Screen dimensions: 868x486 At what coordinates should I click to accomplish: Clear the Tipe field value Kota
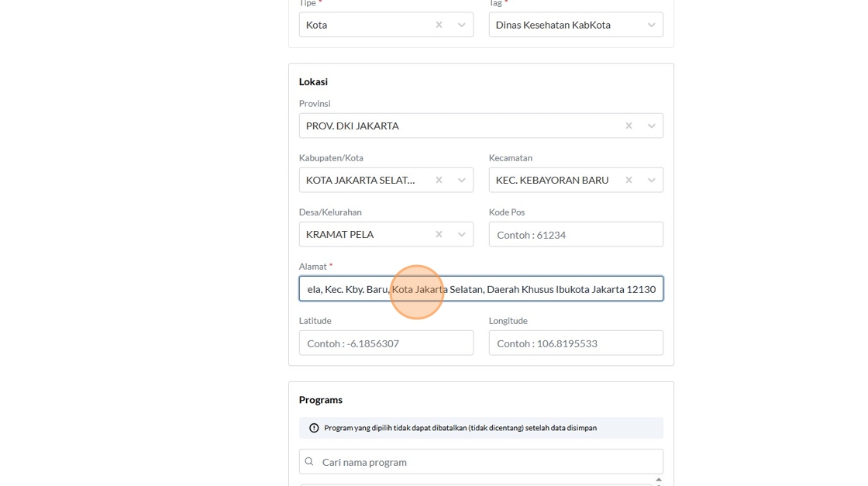(439, 25)
